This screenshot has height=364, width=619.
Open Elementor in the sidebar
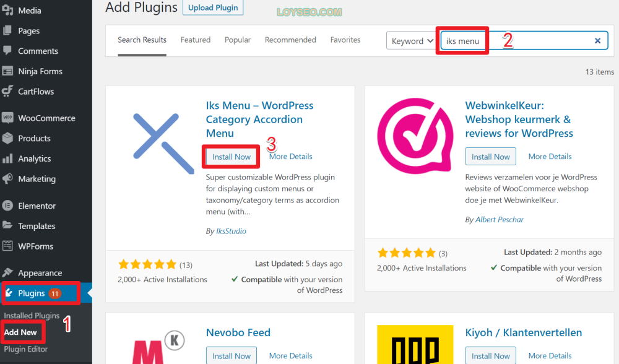37,206
